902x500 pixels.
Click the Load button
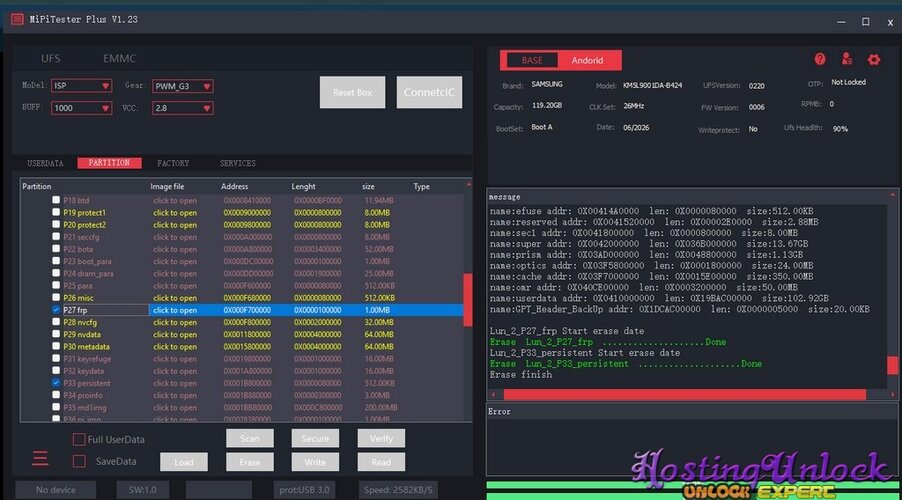coord(184,462)
